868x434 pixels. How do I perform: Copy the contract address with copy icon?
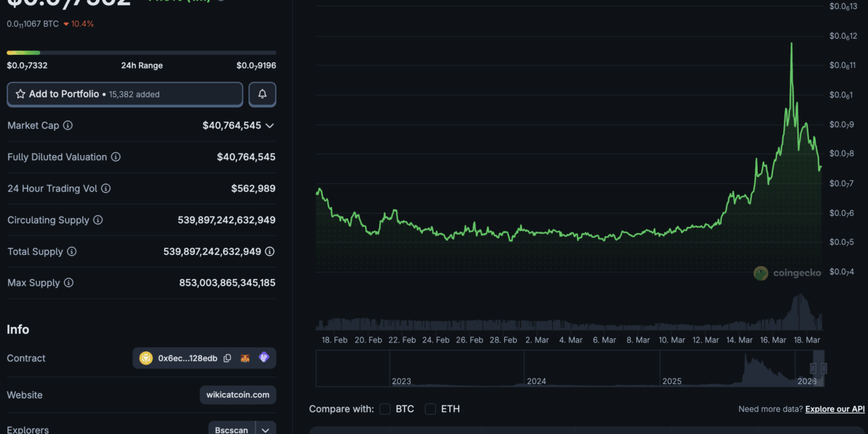pyautogui.click(x=228, y=359)
